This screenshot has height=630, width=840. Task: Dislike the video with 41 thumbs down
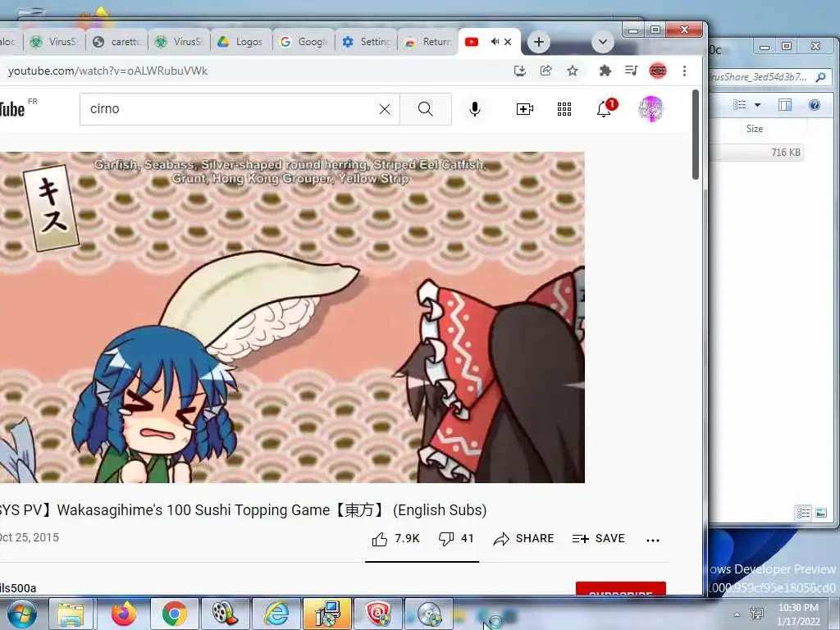[x=456, y=539]
